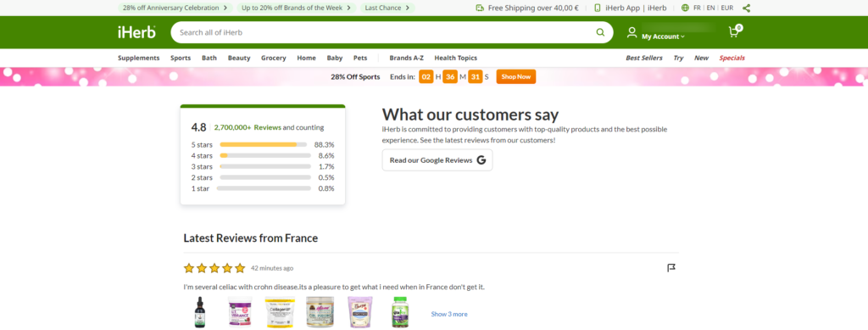Click the Shop Now button
This screenshot has width=868, height=330.
pyautogui.click(x=516, y=77)
